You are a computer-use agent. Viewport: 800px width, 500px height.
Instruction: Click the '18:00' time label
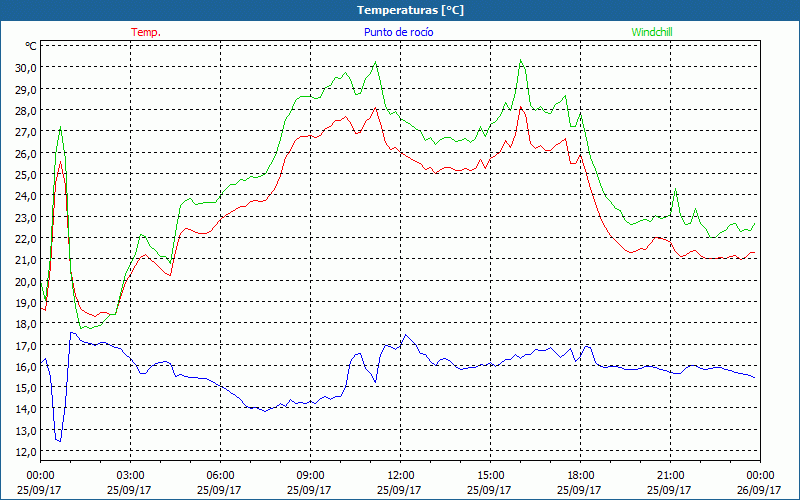coord(581,475)
